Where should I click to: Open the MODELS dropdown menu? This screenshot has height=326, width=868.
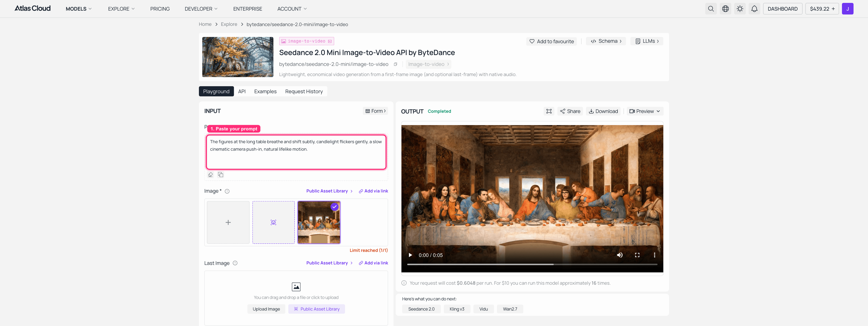(x=79, y=9)
